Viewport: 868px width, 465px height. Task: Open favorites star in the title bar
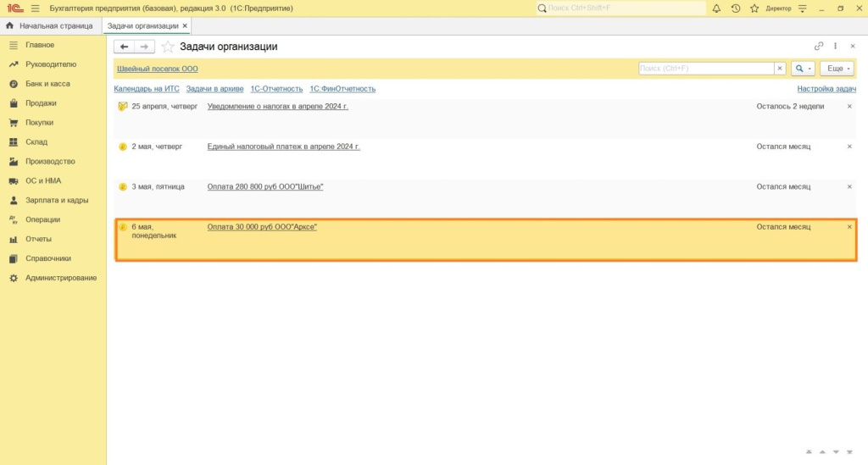pyautogui.click(x=754, y=8)
